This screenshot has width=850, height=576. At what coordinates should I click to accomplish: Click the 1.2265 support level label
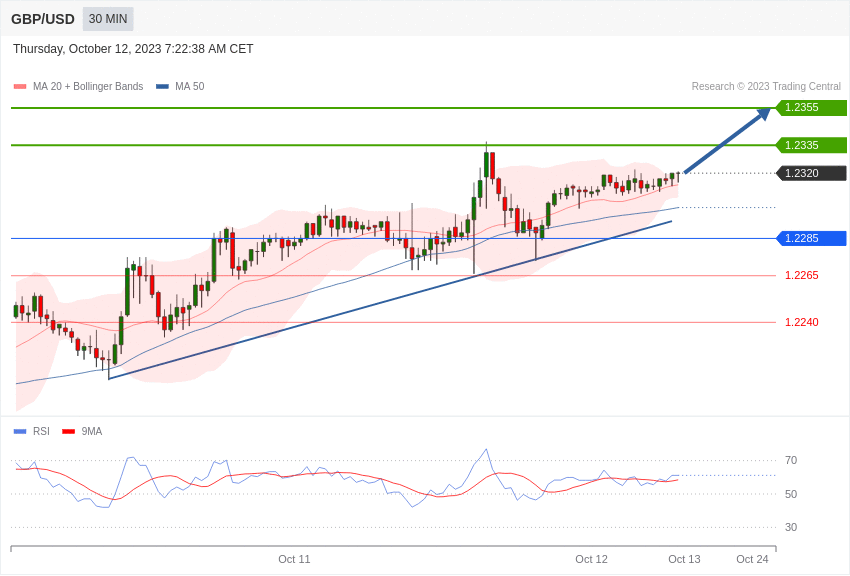point(802,275)
